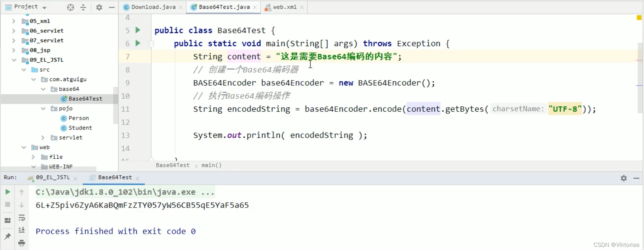The image size is (644, 250).
Task: Close the 09_EL_JSTL run tab
Action: click(75, 178)
